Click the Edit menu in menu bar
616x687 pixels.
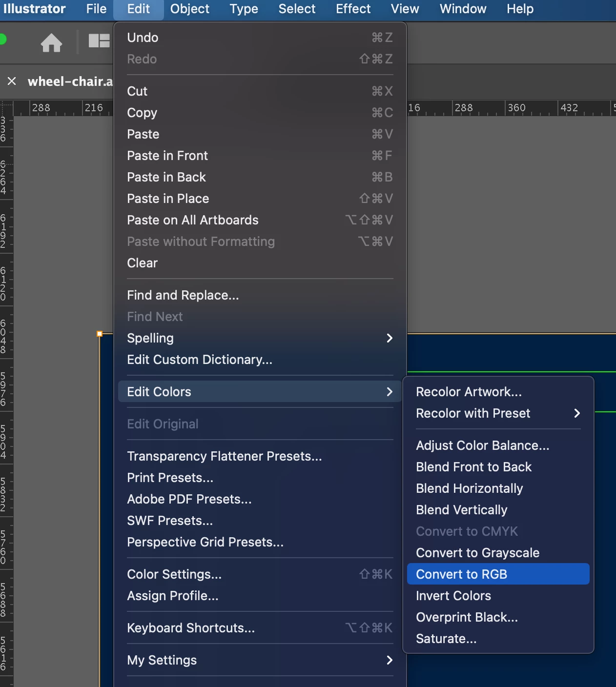click(139, 9)
